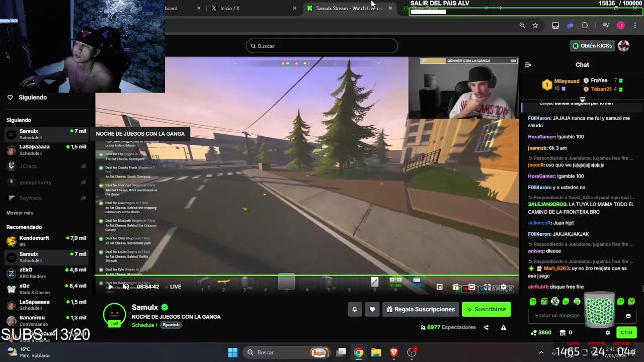Open Samulx channel avatar below video
The width and height of the screenshot is (644, 362).
tap(114, 315)
